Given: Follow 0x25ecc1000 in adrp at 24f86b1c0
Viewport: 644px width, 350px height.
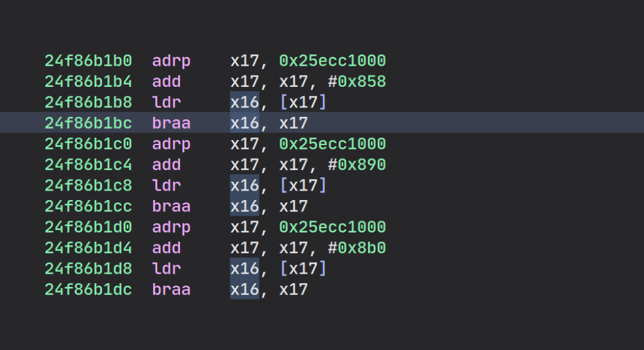Looking at the screenshot, I should tap(333, 144).
